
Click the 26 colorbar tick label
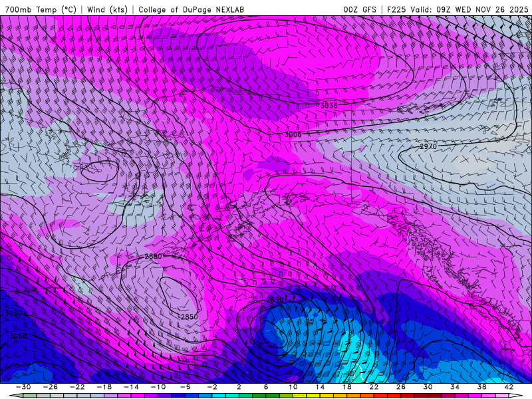click(401, 387)
